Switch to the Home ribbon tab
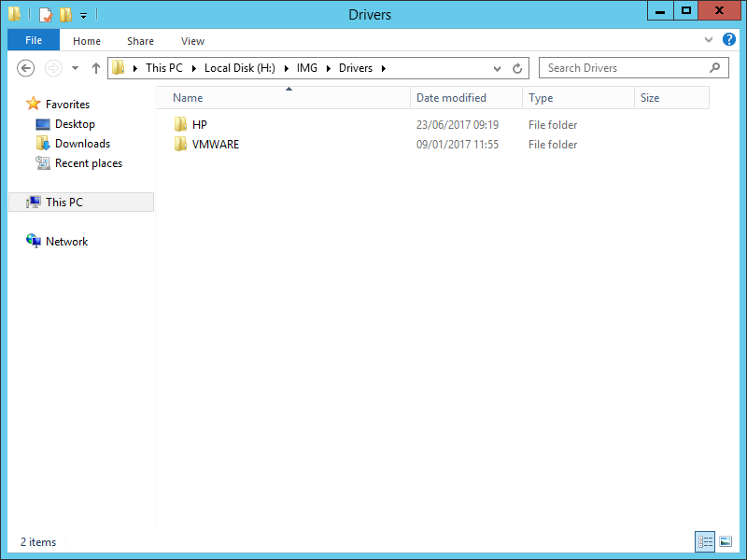The image size is (747, 560). [87, 41]
